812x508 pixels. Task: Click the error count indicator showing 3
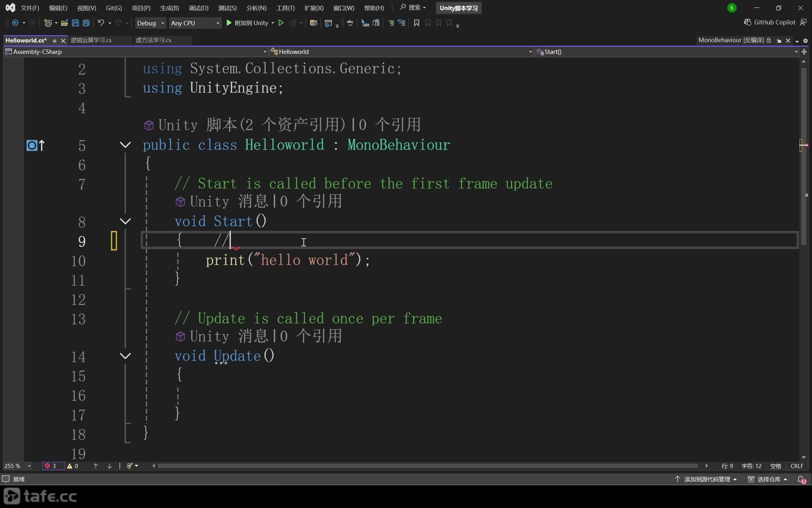point(53,466)
